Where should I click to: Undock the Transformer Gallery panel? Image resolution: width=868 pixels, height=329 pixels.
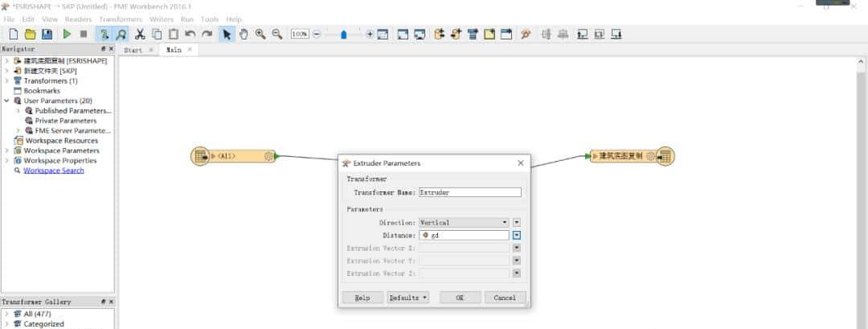click(103, 302)
